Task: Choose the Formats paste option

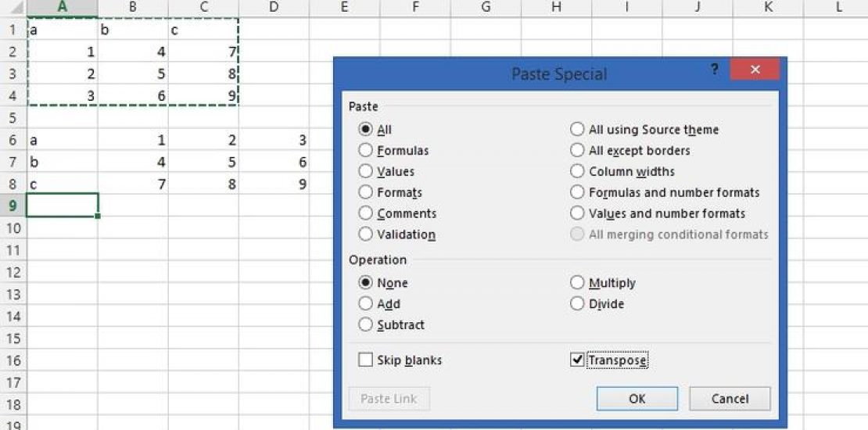Action: (365, 192)
